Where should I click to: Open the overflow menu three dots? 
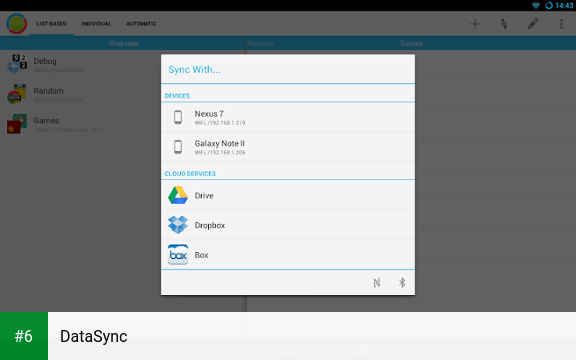(x=561, y=24)
